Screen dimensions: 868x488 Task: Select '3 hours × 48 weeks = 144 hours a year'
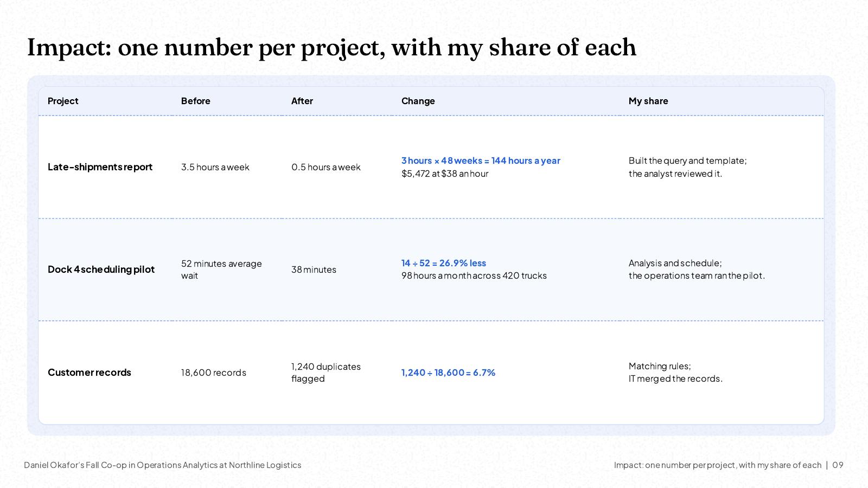481,160
